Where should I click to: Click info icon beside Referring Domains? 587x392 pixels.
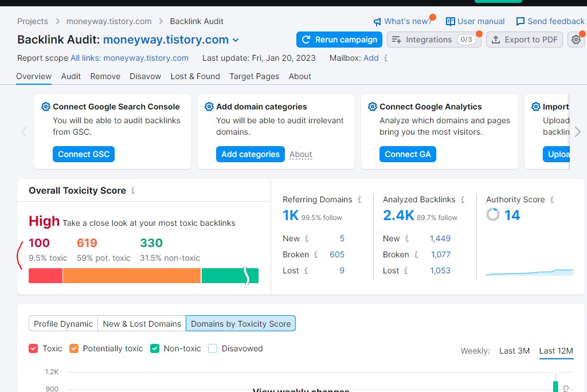(359, 199)
